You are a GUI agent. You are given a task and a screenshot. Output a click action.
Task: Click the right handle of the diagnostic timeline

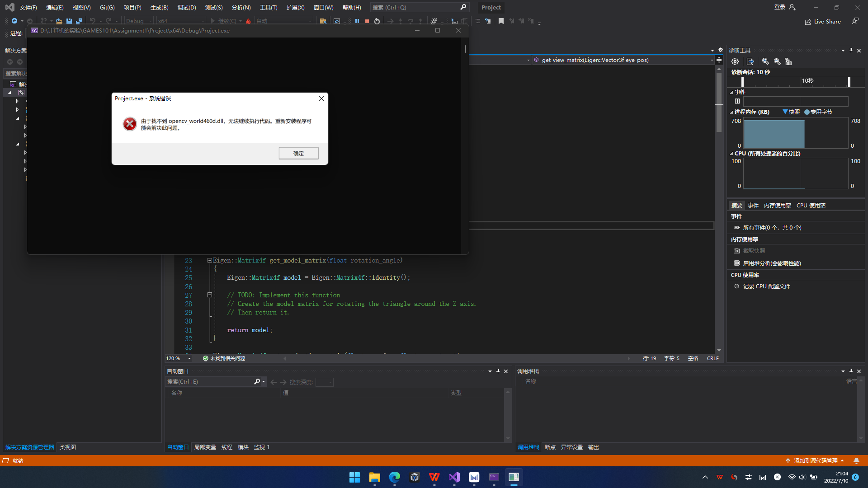coord(849,82)
